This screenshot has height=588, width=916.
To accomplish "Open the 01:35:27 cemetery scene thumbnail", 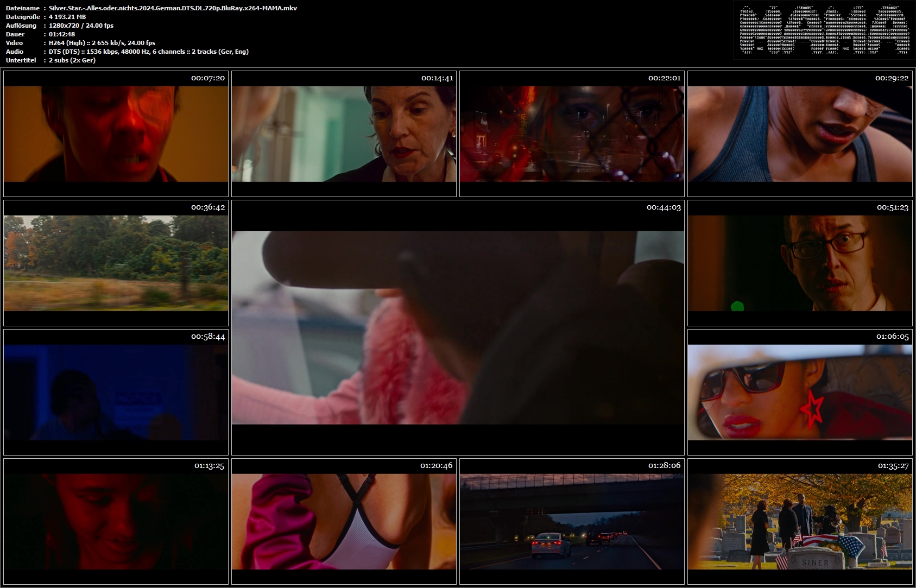I will pos(800,521).
